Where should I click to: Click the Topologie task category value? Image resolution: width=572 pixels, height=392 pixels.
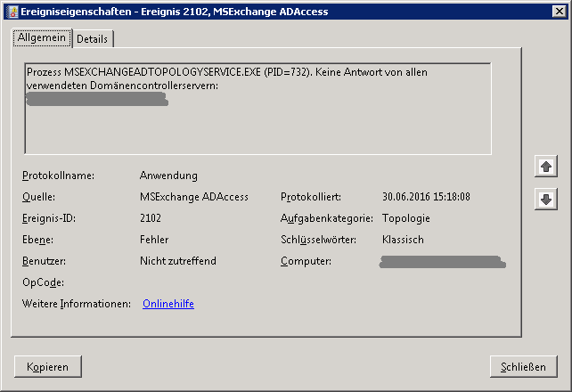coord(406,218)
